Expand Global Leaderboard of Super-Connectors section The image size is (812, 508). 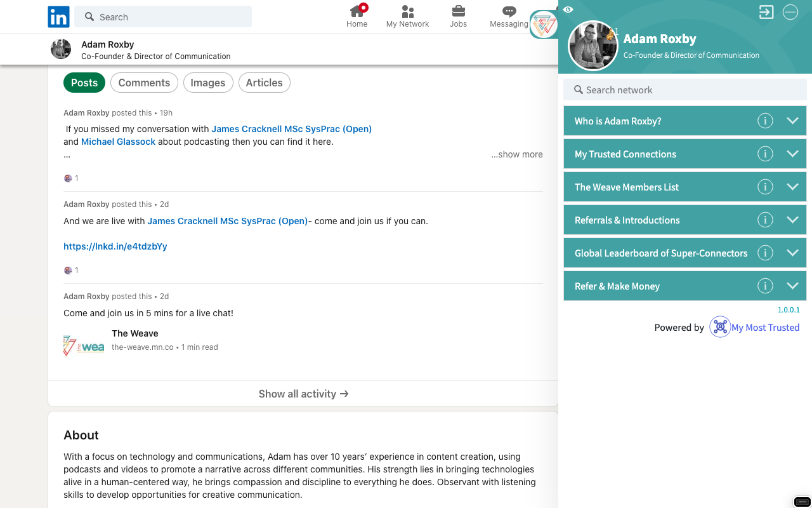(792, 253)
